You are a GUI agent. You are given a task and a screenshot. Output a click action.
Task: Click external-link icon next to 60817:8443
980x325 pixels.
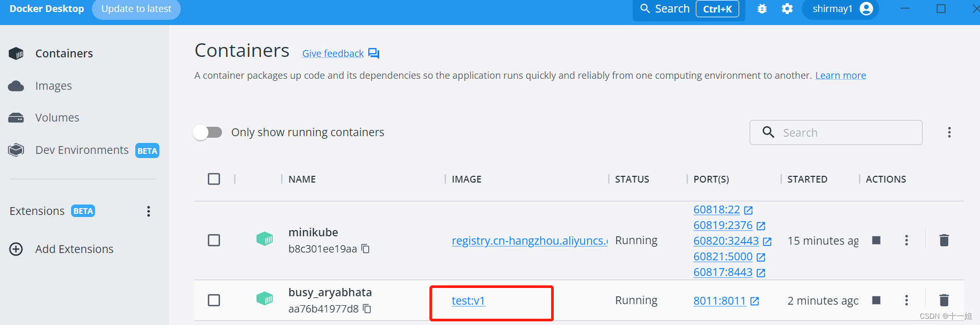(761, 273)
